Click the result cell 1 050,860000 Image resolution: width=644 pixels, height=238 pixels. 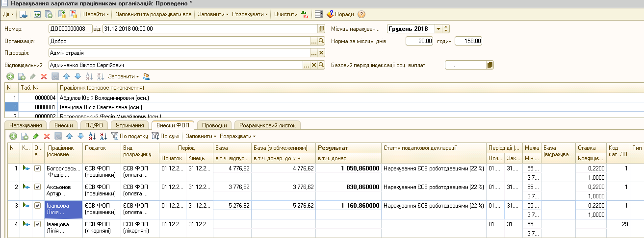point(348,168)
